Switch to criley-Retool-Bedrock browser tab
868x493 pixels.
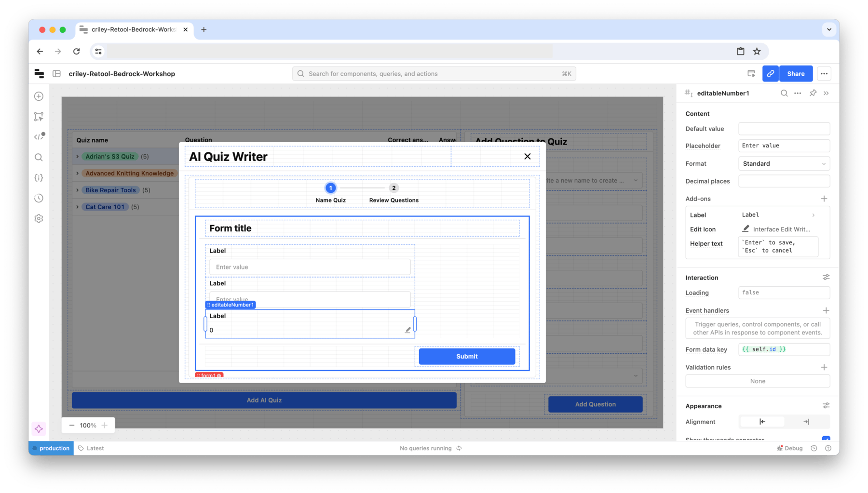pos(134,29)
